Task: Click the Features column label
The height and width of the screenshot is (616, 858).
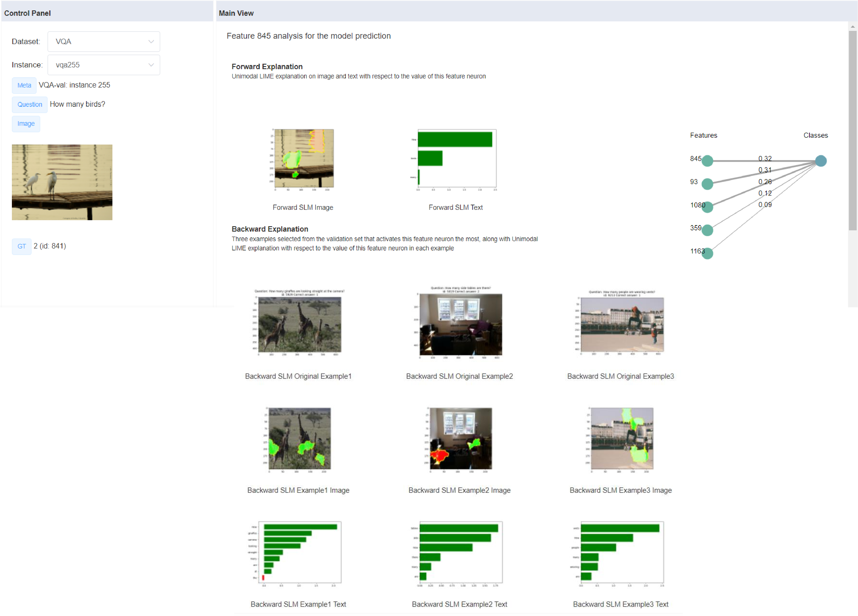Action: coord(704,135)
